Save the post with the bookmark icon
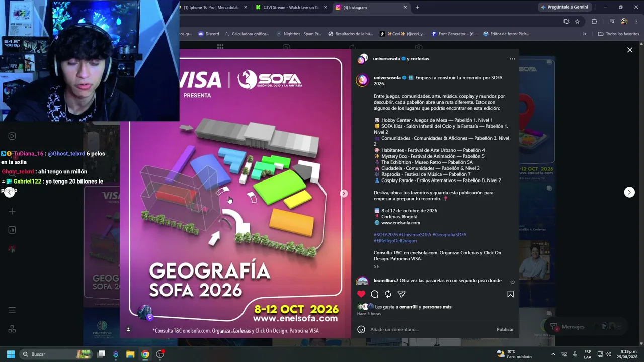The width and height of the screenshot is (644, 362). click(x=510, y=294)
